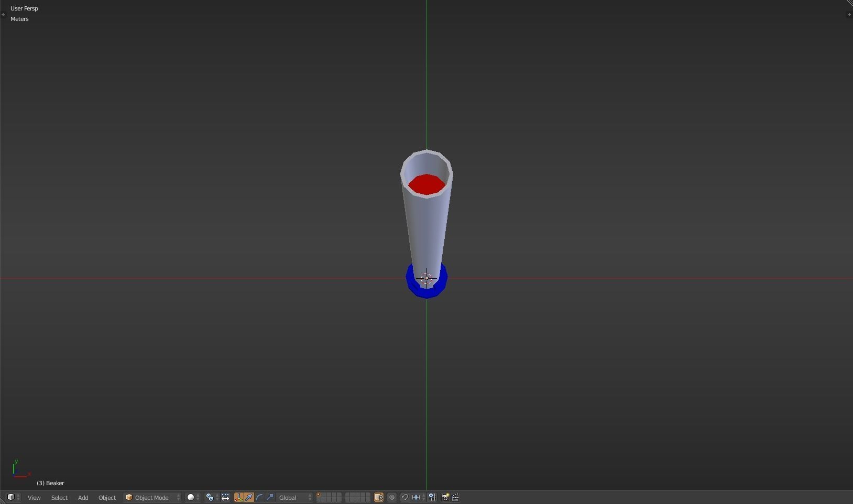Click the 'User Persp' view label
853x504 pixels.
(24, 8)
